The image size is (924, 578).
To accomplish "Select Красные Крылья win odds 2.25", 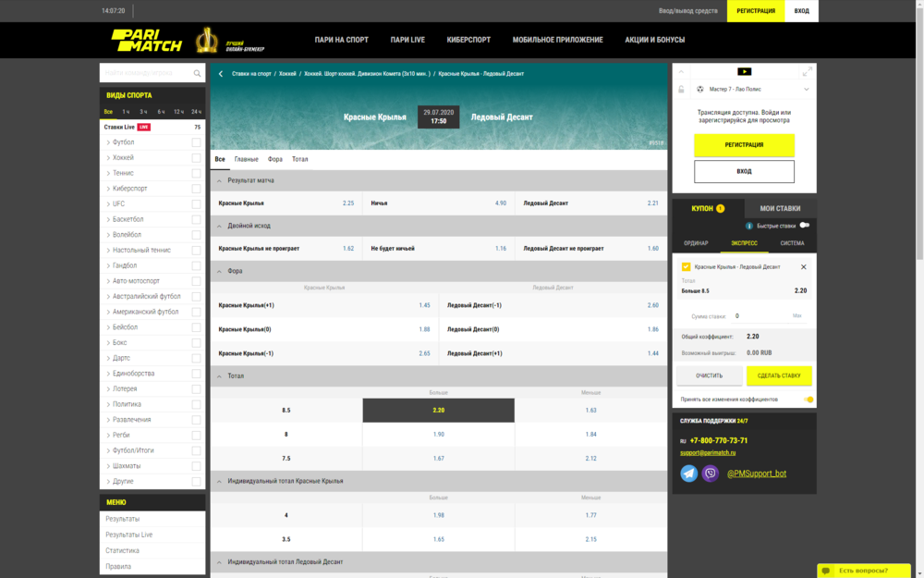I will (286, 203).
